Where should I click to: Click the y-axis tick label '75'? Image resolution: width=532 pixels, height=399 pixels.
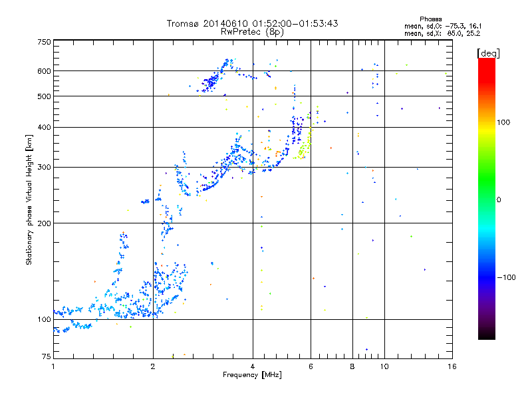click(x=47, y=356)
